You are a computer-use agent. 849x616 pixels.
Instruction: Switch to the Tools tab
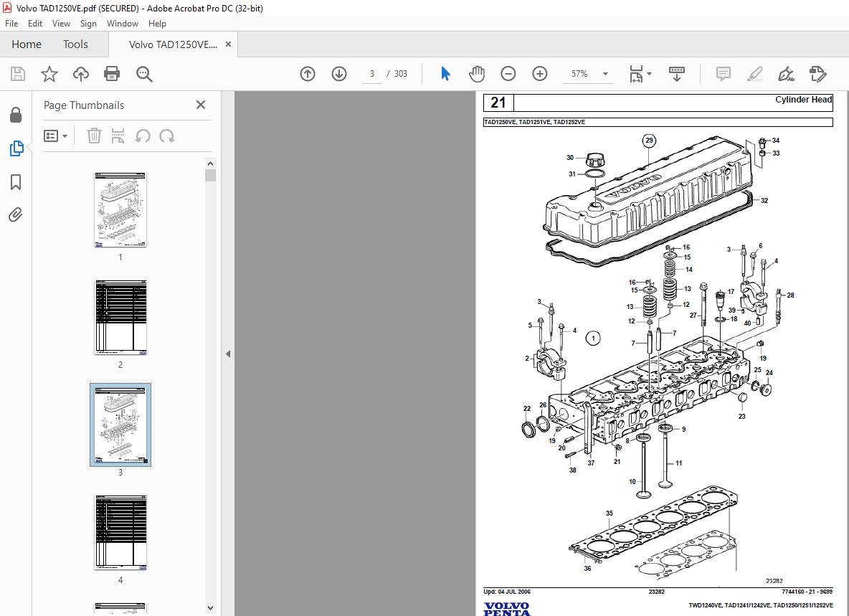coord(75,44)
